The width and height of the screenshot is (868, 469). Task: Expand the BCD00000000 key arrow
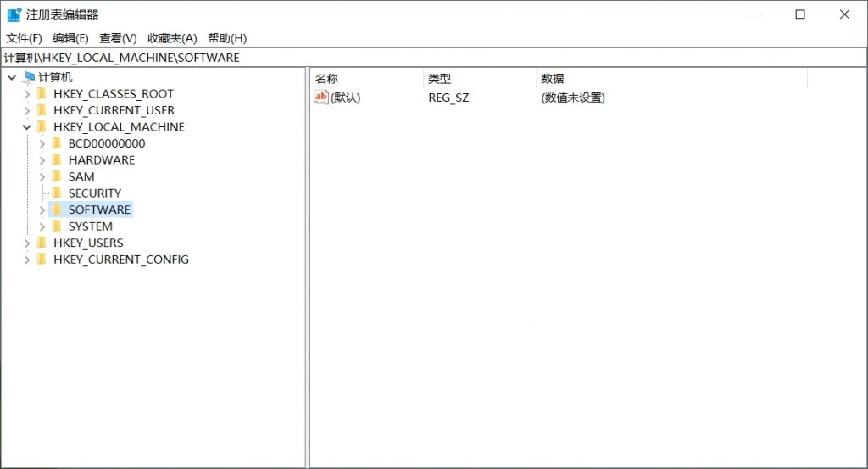(x=42, y=144)
